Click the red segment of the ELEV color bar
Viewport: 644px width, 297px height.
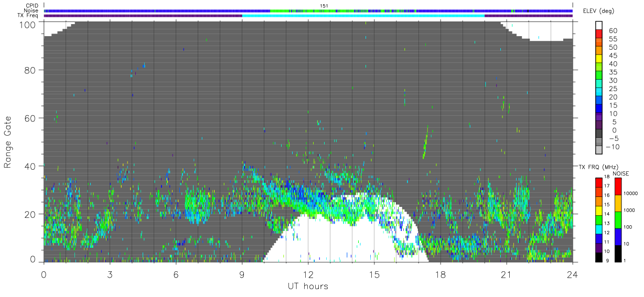tap(599, 35)
